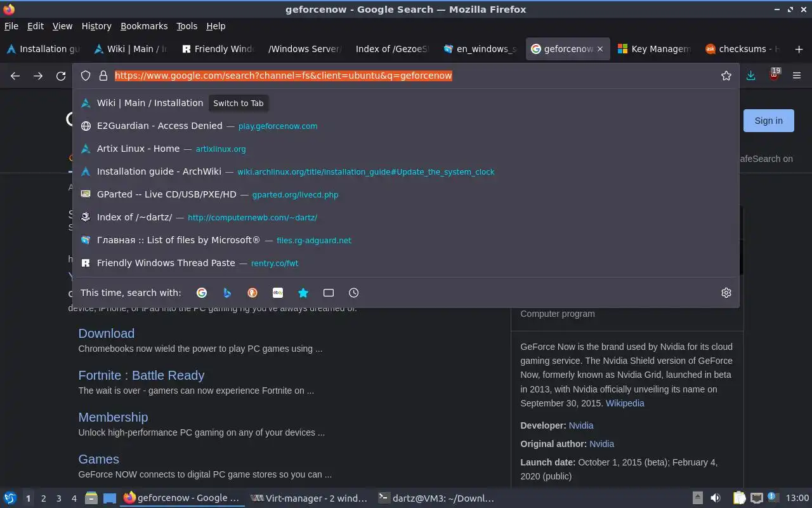The image size is (812, 508).
Task: Open the Firefox downloads panel
Action: (751, 76)
